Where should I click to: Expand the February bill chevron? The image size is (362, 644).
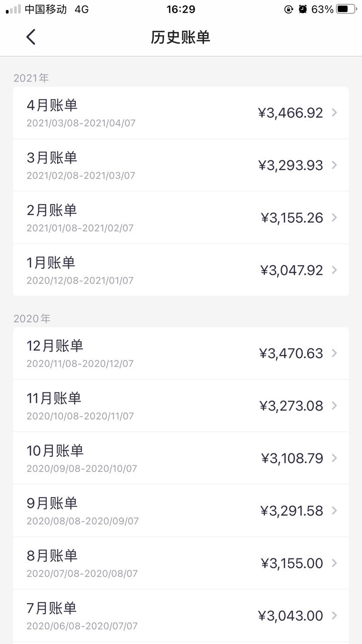[335, 217]
